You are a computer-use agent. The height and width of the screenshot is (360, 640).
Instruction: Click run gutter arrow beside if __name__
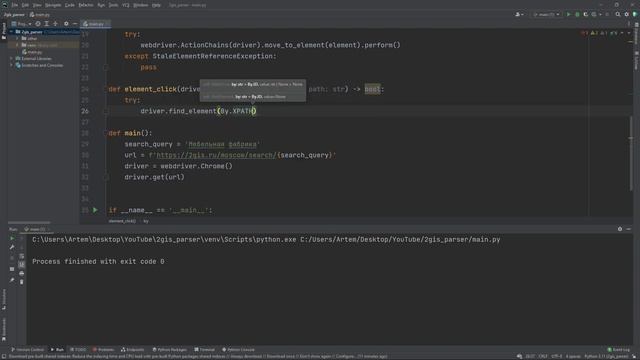95,210
